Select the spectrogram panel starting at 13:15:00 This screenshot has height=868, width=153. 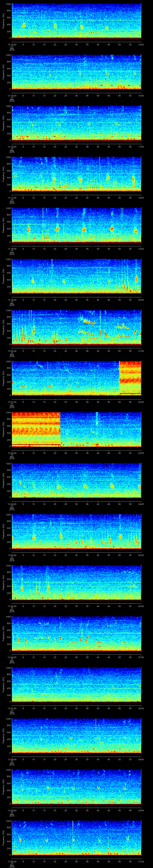click(77, 72)
